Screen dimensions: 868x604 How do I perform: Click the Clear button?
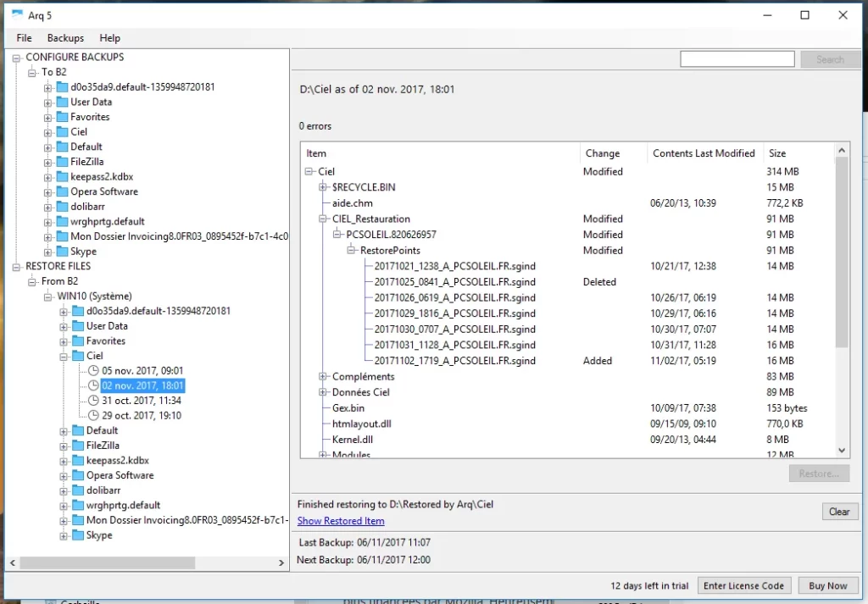(839, 512)
